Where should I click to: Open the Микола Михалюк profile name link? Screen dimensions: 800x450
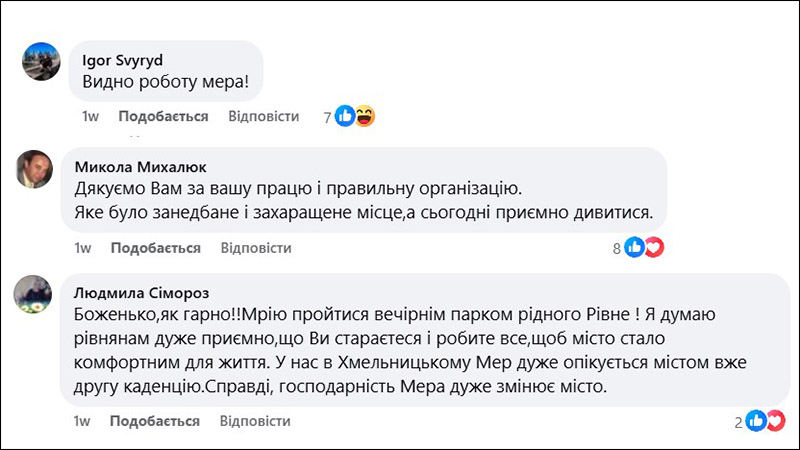[140, 167]
